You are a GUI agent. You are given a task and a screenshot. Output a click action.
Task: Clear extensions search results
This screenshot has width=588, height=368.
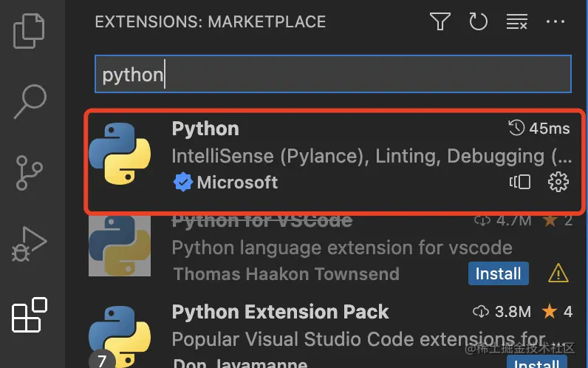click(x=516, y=21)
